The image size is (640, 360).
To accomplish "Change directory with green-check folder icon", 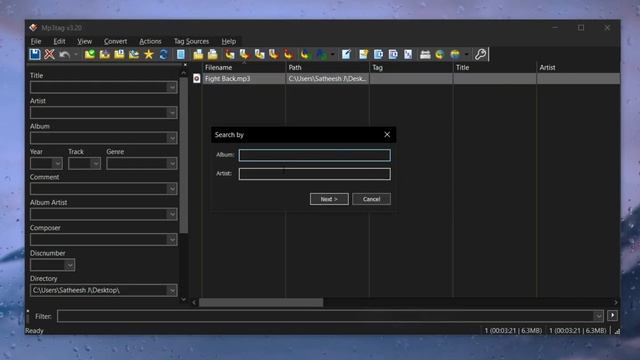I will pyautogui.click(x=90, y=54).
